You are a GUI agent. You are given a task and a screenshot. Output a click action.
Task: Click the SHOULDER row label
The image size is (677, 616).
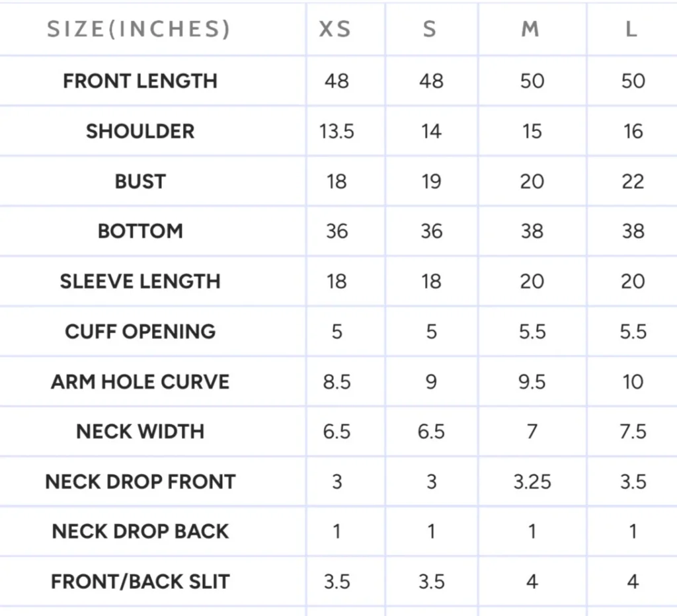tap(140, 132)
